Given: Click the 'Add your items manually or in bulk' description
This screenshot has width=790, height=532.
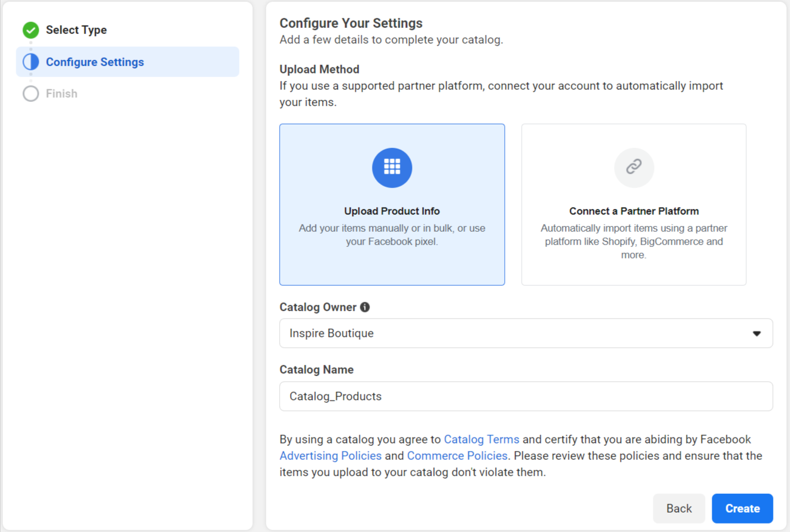Looking at the screenshot, I should [392, 235].
